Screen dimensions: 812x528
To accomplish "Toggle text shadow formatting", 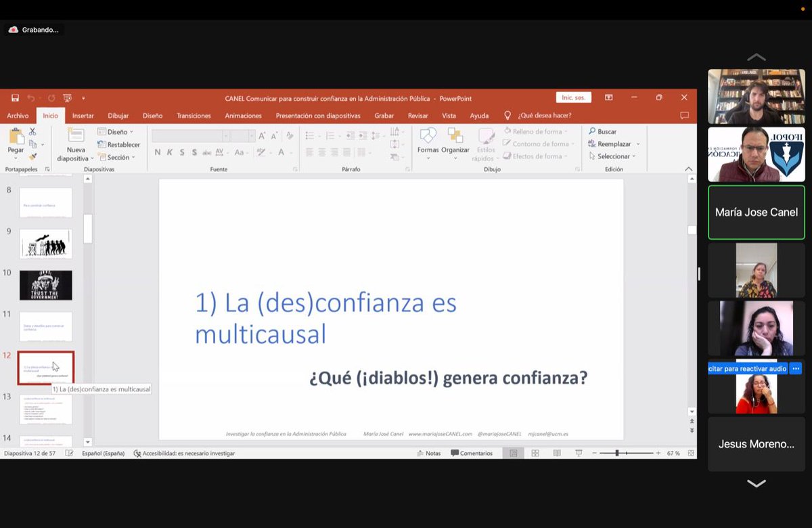I will [195, 152].
